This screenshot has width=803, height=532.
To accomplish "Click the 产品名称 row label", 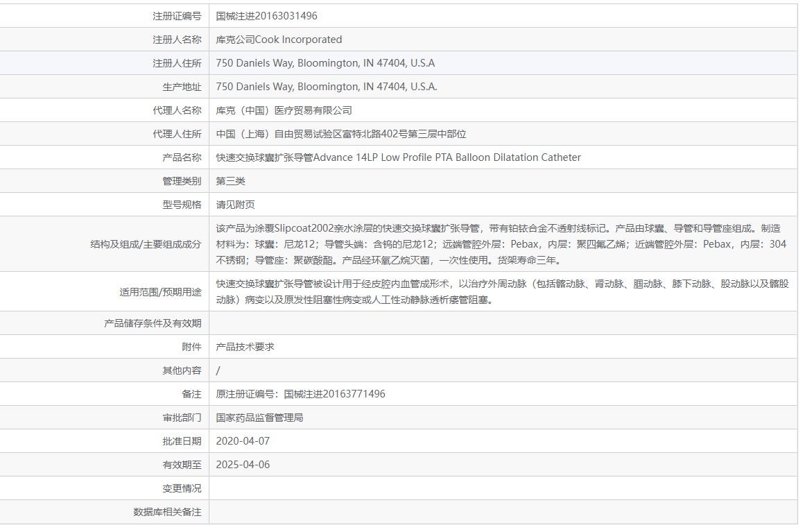I will [182, 157].
